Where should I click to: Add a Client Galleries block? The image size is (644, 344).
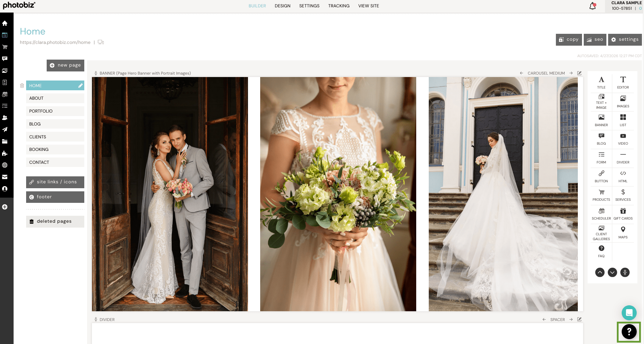(x=601, y=232)
